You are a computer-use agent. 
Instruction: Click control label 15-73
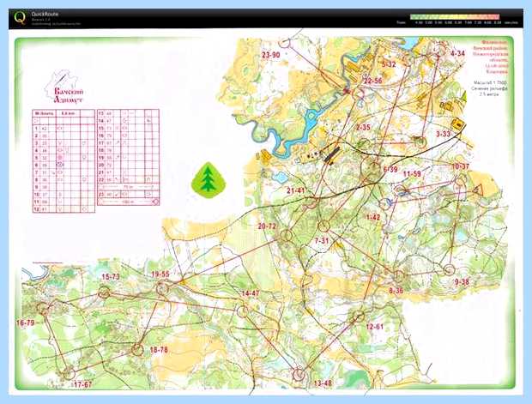point(111,277)
